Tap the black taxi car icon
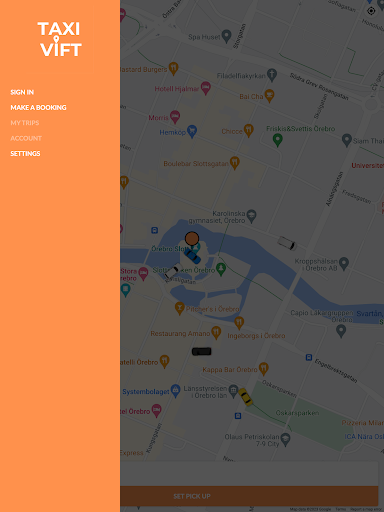384x512 pixels. (x=202, y=351)
